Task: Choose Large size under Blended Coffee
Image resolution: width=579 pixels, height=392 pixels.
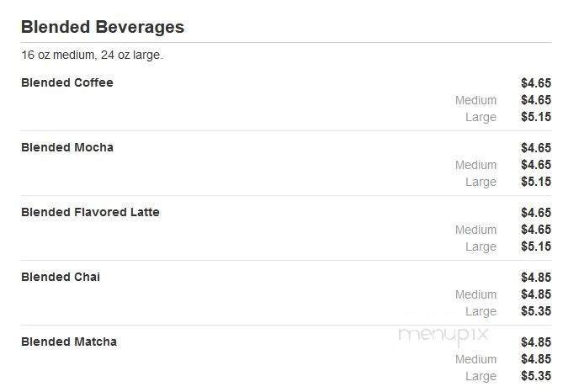Action: point(481,117)
